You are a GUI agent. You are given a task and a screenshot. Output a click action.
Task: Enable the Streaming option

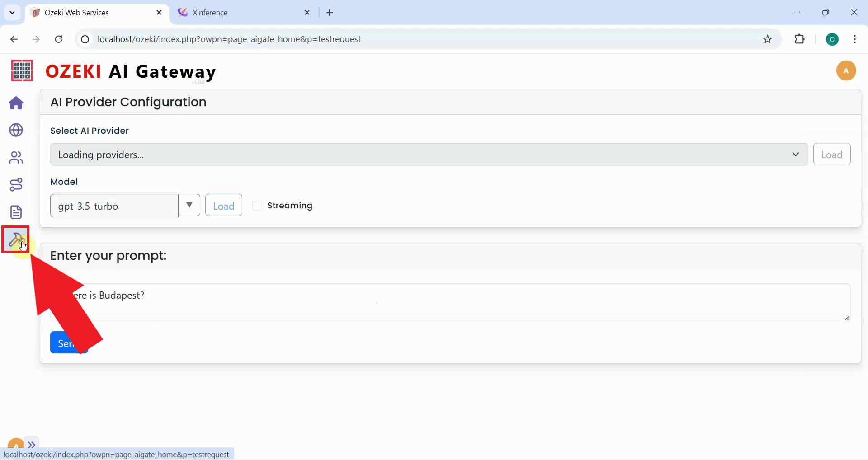(258, 206)
